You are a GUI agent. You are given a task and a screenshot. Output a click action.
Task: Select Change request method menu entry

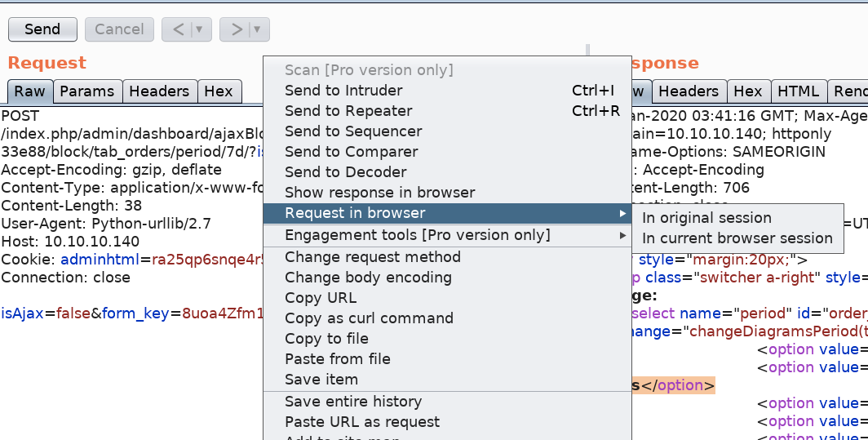pyautogui.click(x=373, y=257)
